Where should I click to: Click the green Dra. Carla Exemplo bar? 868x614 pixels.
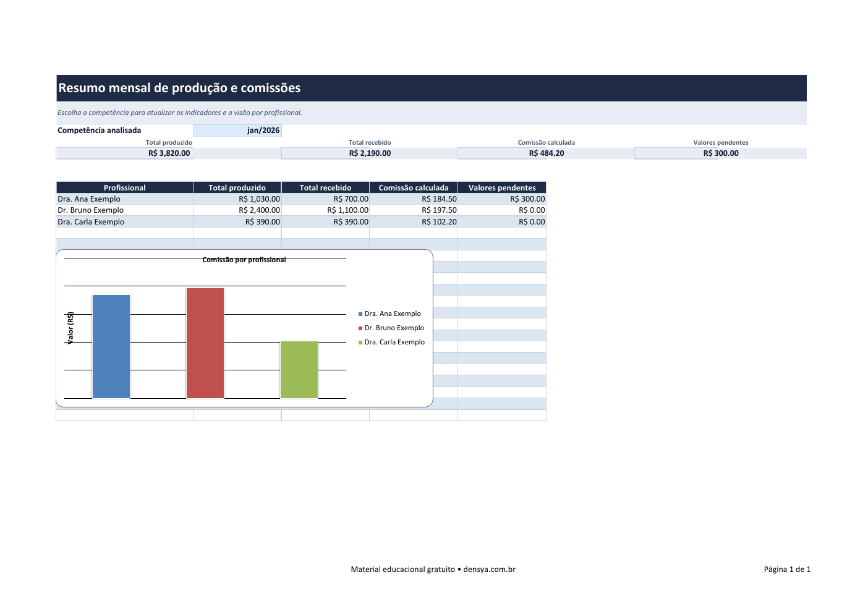(x=299, y=370)
